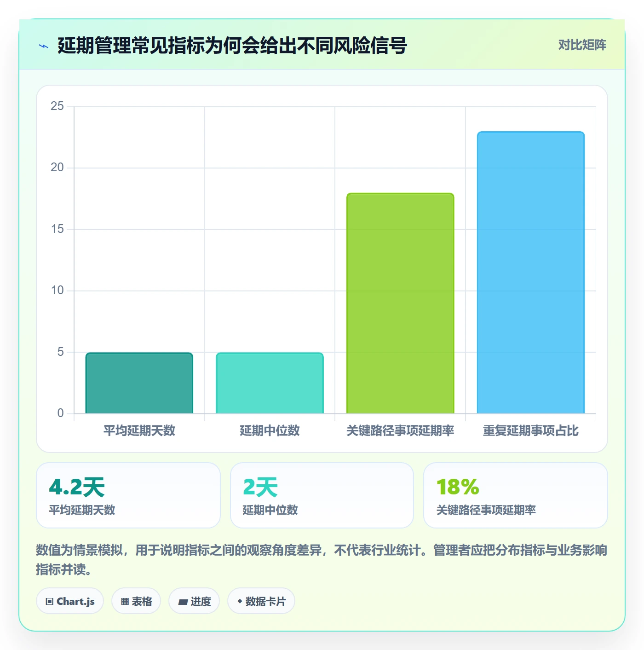Open the 4.2天 average delay card

(128, 495)
